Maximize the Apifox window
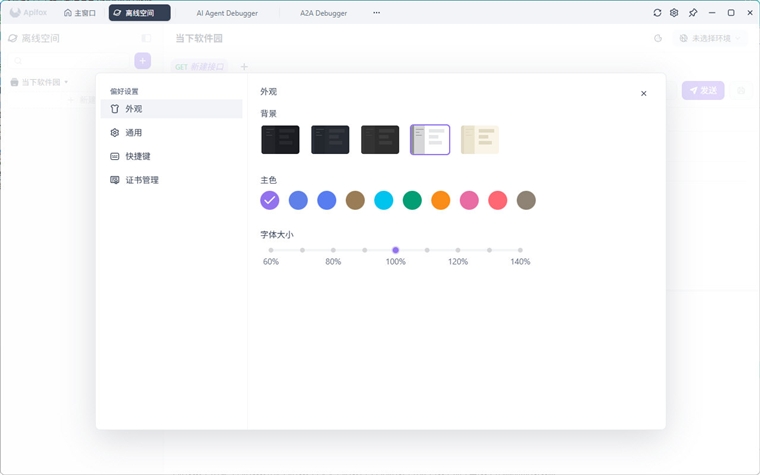 pos(731,13)
